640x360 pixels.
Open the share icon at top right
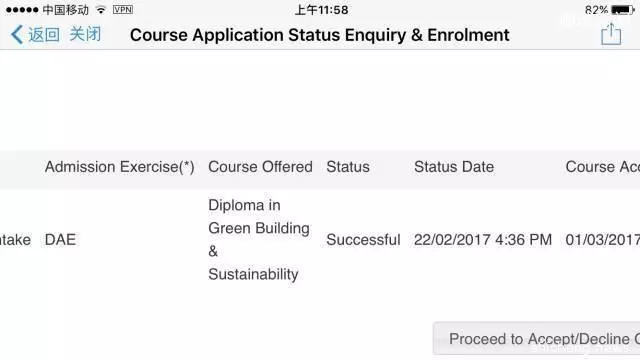[611, 34]
